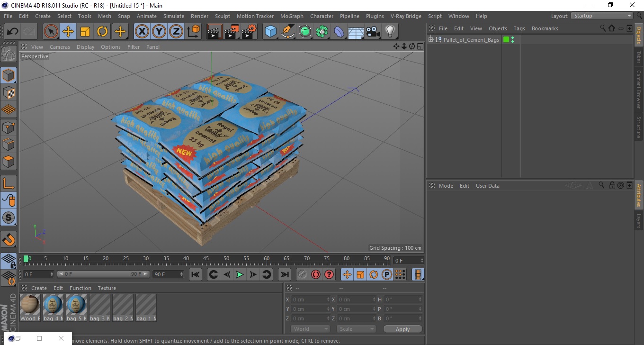The height and width of the screenshot is (345, 644).
Task: Go to start of animation
Action: pos(195,274)
